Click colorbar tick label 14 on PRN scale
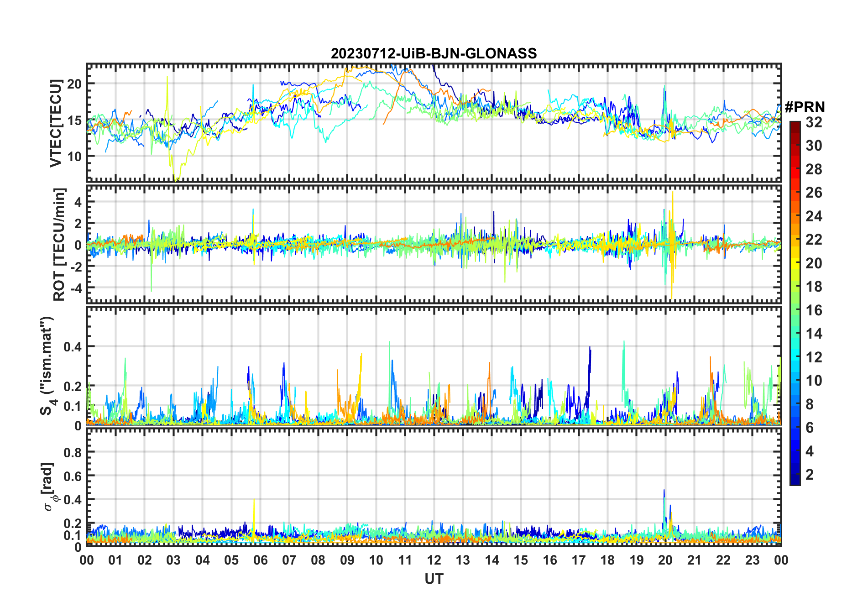This screenshot has width=868, height=607. [814, 334]
